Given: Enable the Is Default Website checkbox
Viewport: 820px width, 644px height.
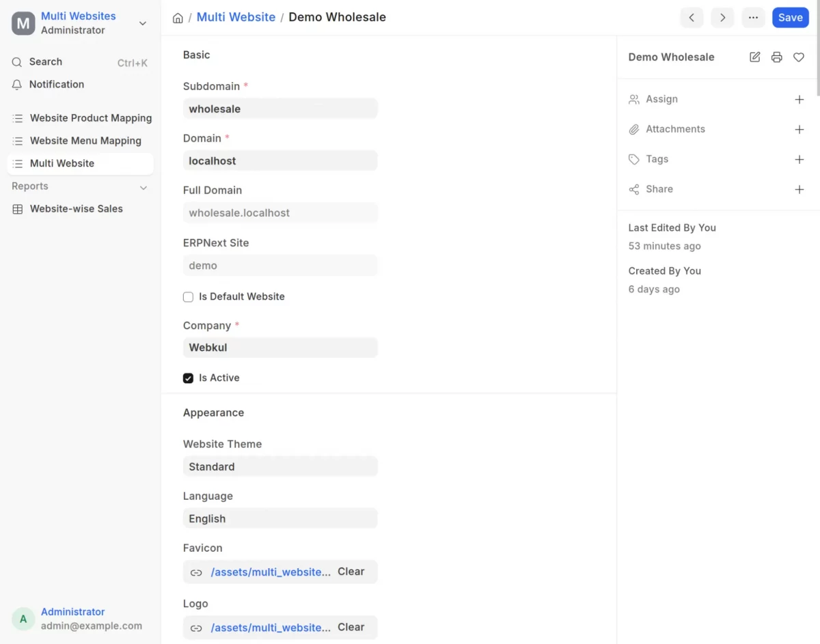Looking at the screenshot, I should 188,297.
